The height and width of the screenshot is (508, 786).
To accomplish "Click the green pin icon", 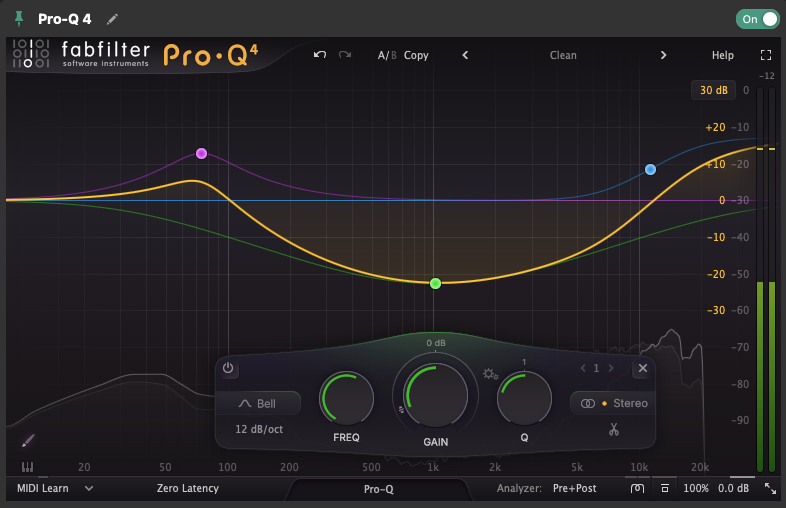I will click(19, 19).
